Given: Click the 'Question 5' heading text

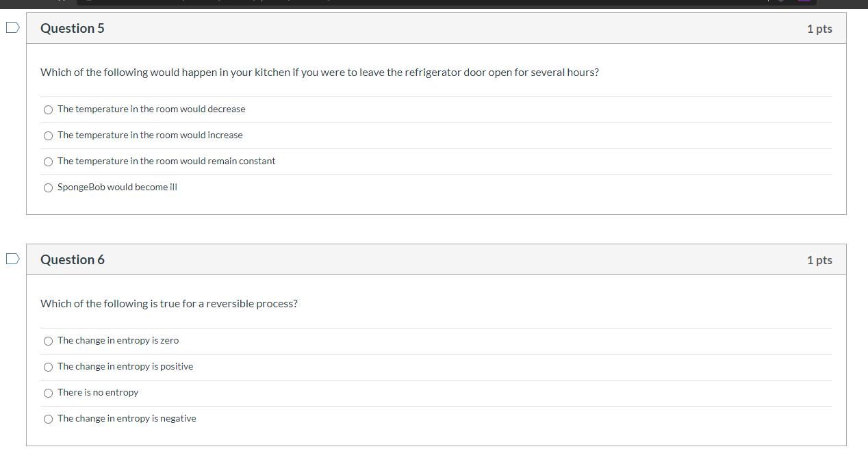Looking at the screenshot, I should click(73, 28).
